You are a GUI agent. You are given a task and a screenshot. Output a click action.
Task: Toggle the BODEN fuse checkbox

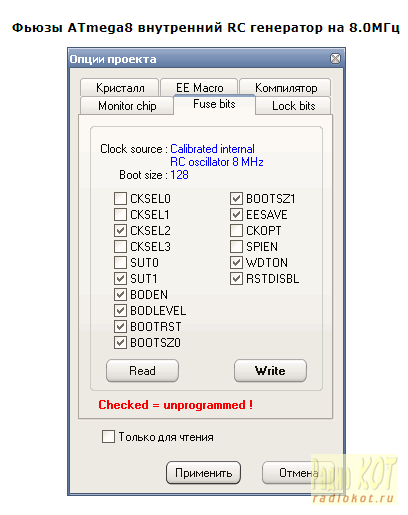[x=120, y=294]
